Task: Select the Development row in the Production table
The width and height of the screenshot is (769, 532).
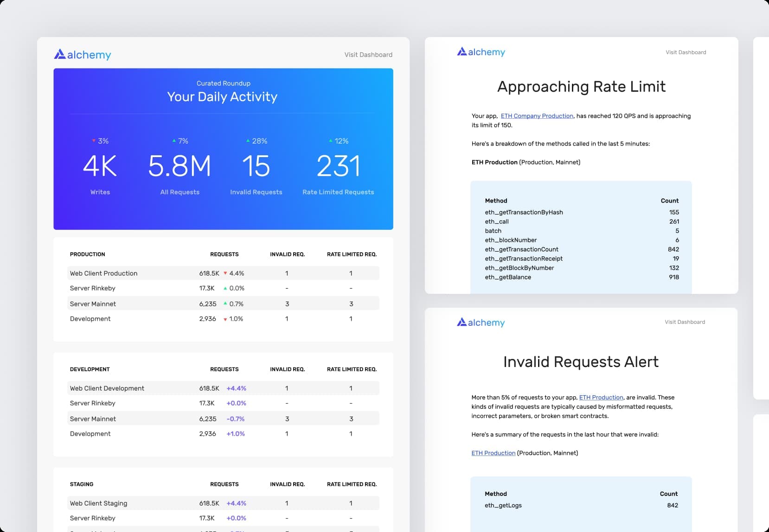Action: pos(90,319)
